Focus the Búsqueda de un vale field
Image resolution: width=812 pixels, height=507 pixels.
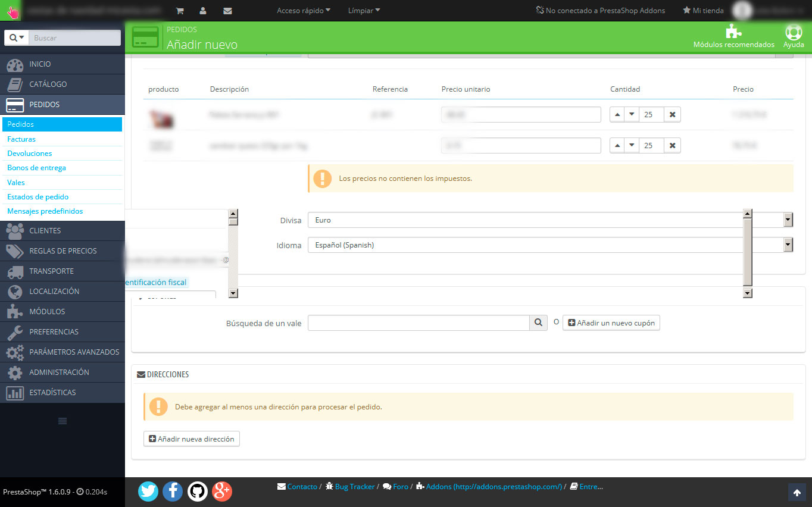coord(419,323)
